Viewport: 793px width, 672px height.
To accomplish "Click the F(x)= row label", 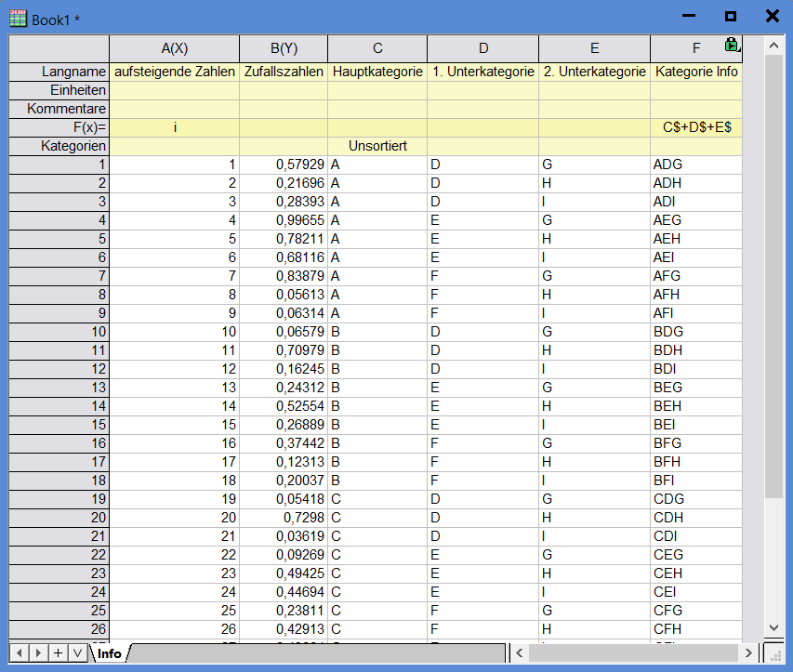I will [x=59, y=127].
